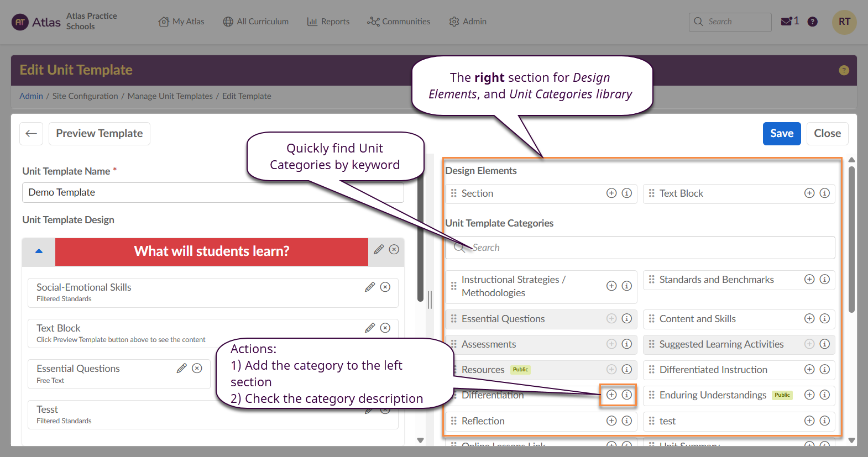Viewport: 868px width, 457px height.
Task: Collapse the What will students learn section
Action: pos(39,251)
